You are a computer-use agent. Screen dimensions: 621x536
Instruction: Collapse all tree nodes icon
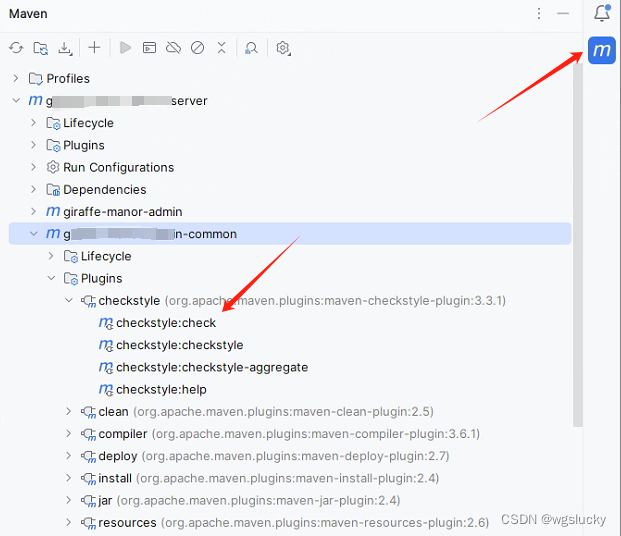tap(221, 48)
